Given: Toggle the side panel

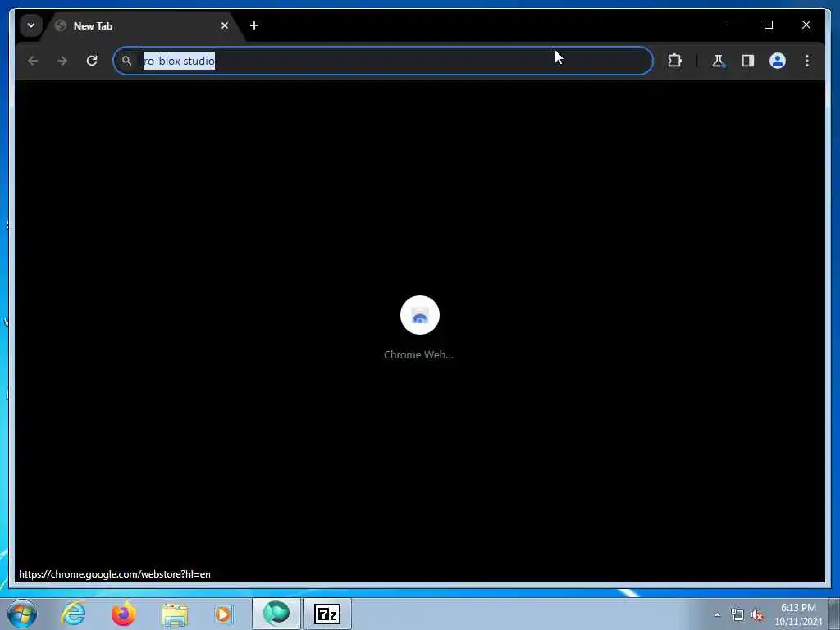Looking at the screenshot, I should tap(748, 61).
